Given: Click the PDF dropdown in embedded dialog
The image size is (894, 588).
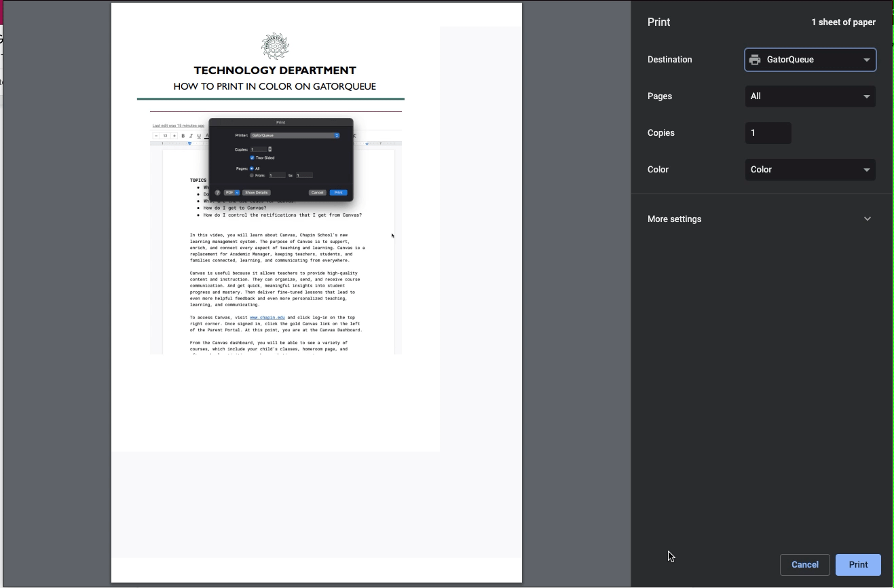Looking at the screenshot, I should 231,193.
